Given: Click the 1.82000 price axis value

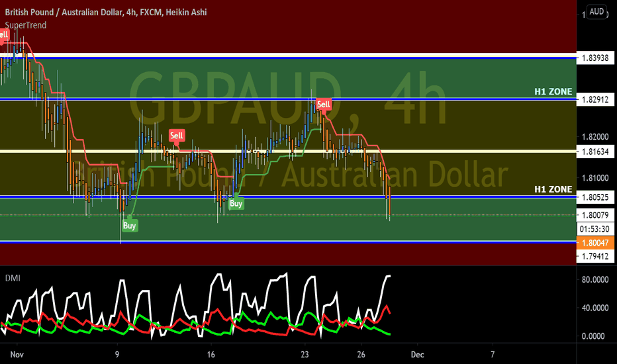Looking at the screenshot, I should [595, 137].
